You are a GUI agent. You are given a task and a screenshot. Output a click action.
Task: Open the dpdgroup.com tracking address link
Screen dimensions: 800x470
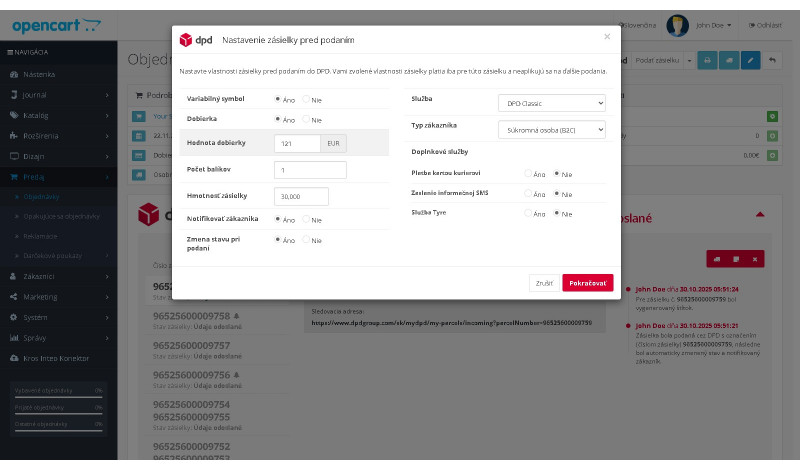[x=452, y=323]
